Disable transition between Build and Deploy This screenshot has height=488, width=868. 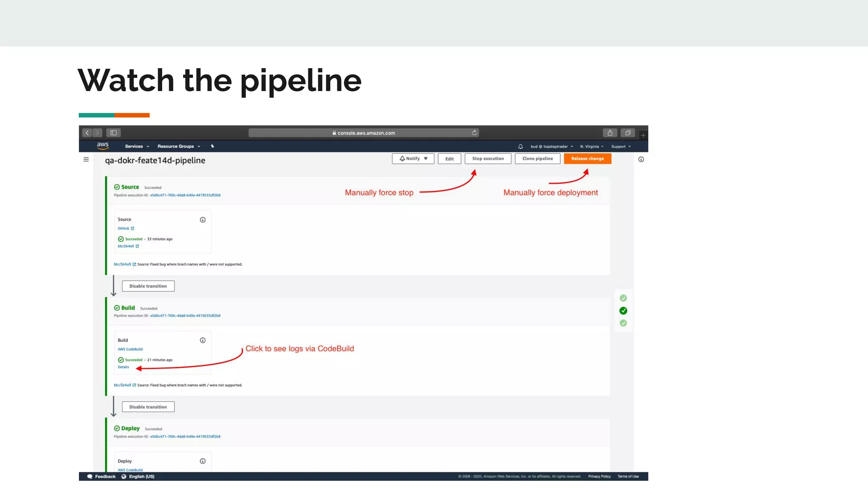(x=148, y=407)
